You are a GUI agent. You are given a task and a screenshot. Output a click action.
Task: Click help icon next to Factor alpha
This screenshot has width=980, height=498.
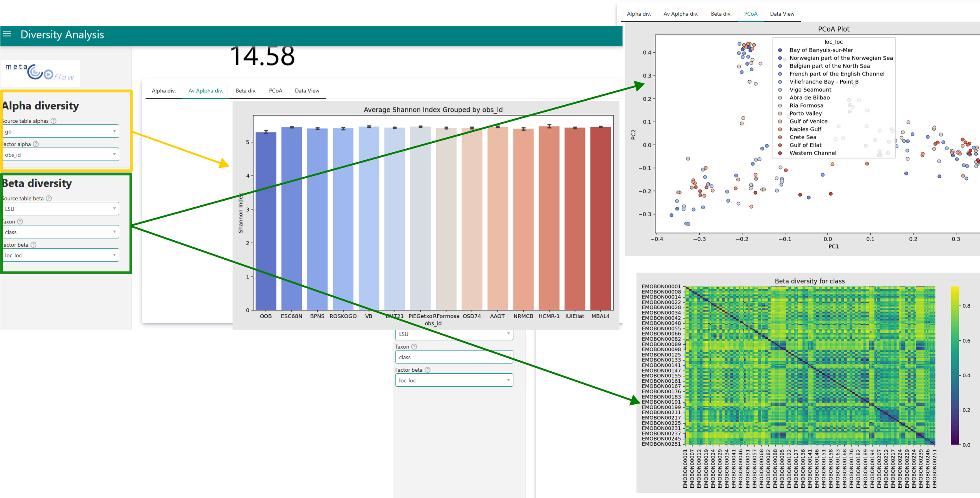(x=36, y=144)
